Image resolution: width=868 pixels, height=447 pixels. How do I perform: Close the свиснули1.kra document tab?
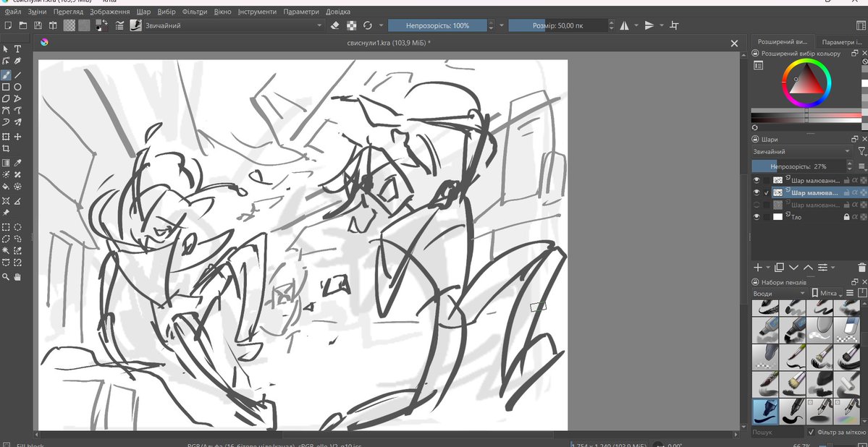[734, 43]
